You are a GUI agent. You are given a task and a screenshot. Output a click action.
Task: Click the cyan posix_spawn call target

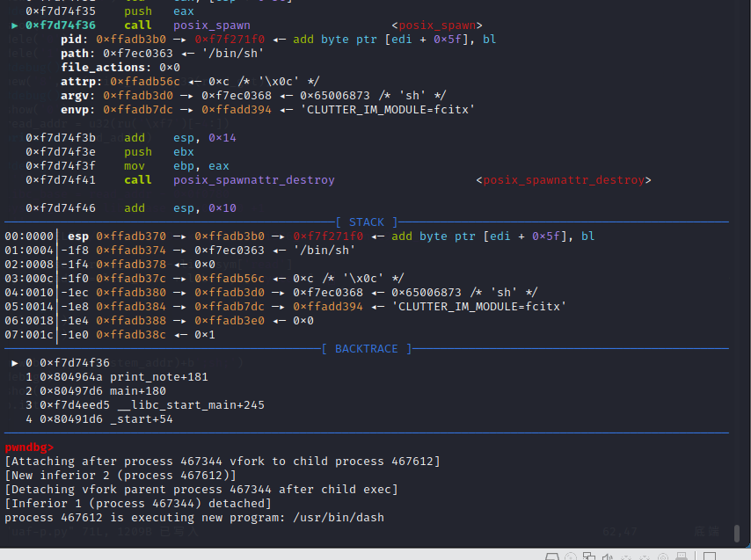tap(212, 25)
